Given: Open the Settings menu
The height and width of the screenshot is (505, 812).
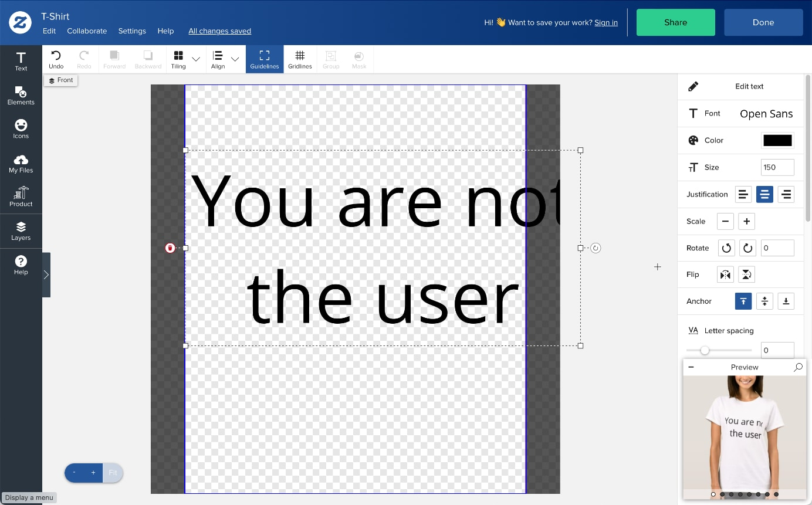Looking at the screenshot, I should [132, 31].
